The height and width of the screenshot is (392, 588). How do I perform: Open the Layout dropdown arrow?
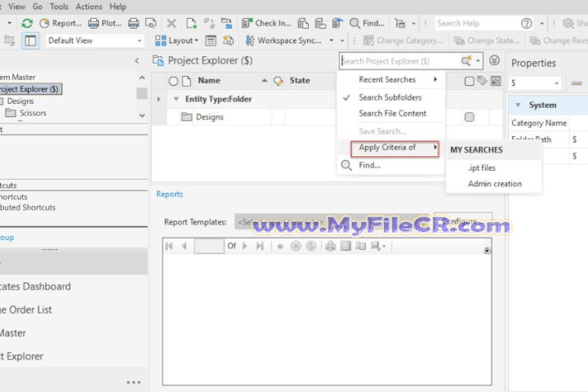pos(197,41)
